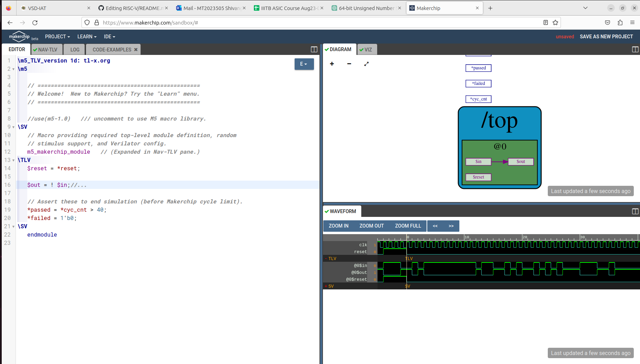Image resolution: width=640 pixels, height=364 pixels.
Task: Toggle split view in the editor pane
Action: (314, 49)
